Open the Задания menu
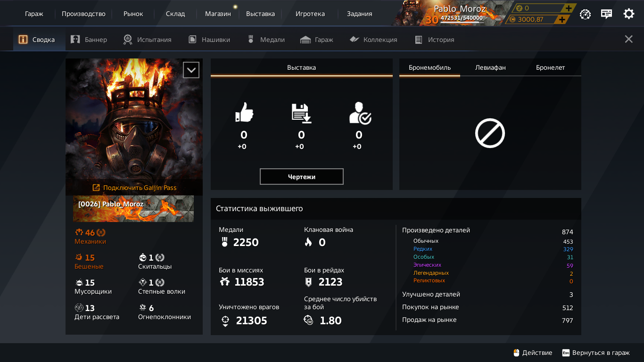Screen dimensions: 644x362 (x=359, y=14)
